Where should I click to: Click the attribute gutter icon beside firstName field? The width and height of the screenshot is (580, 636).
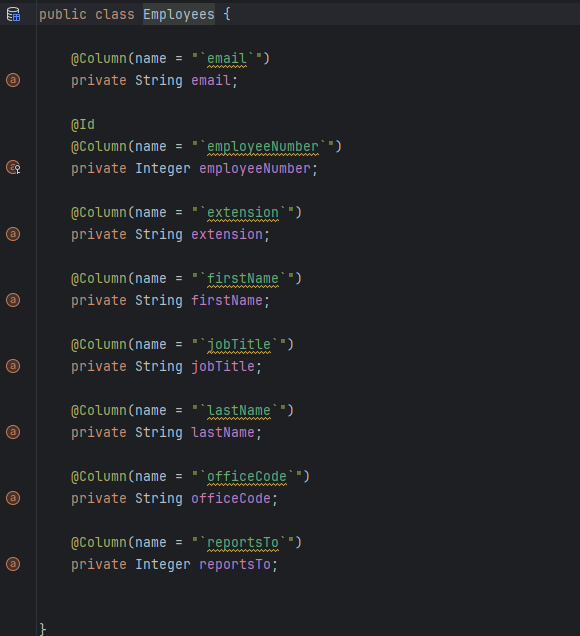pos(13,300)
